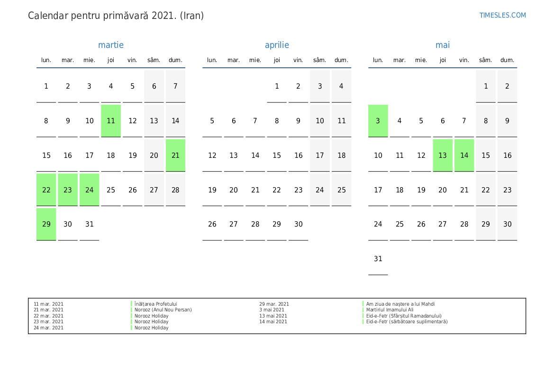The height and width of the screenshot is (392, 554).
Task: Click April 30 date cell
Action: (299, 224)
